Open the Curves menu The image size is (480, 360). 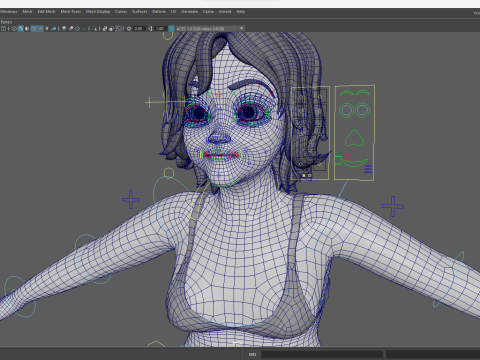(121, 12)
